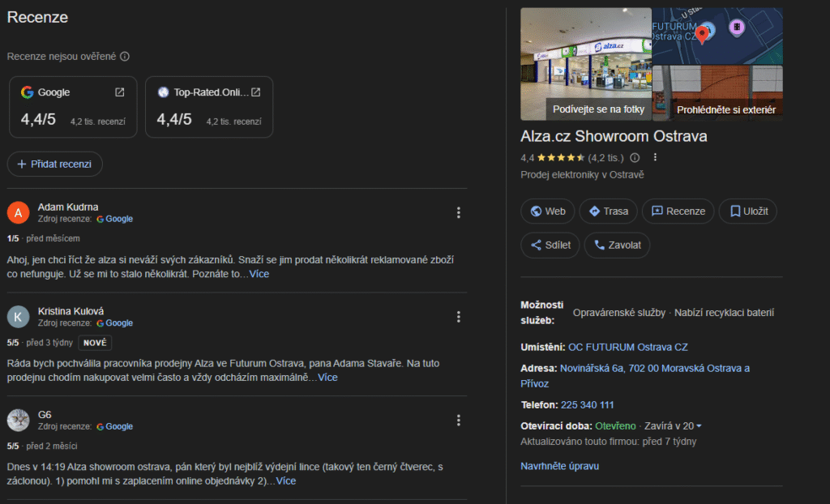Open three-dot menu beside the star rating
This screenshot has height=504, width=830.
655,157
